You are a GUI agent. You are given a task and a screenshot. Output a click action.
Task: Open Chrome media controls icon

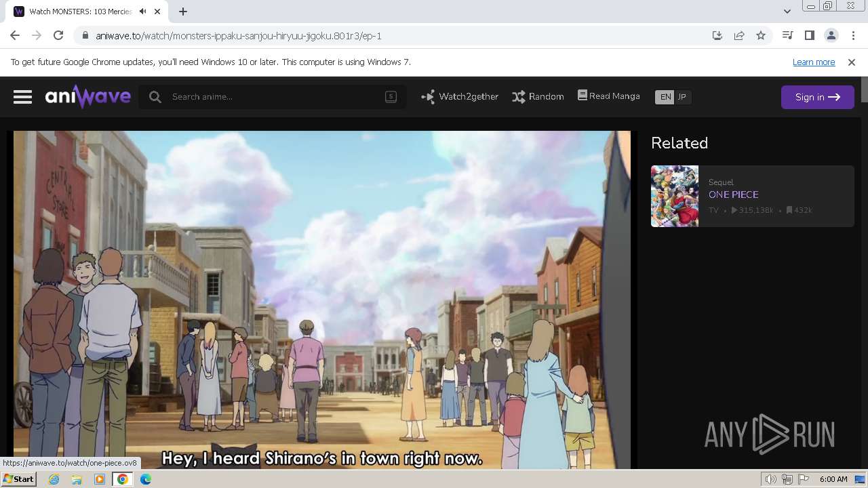tap(788, 36)
